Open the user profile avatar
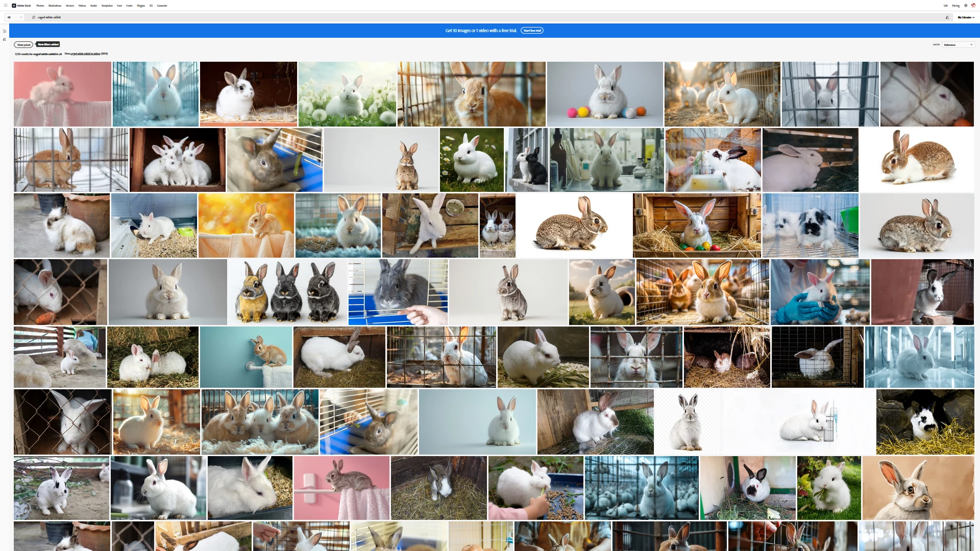The height and width of the screenshot is (551, 980). [x=973, y=6]
